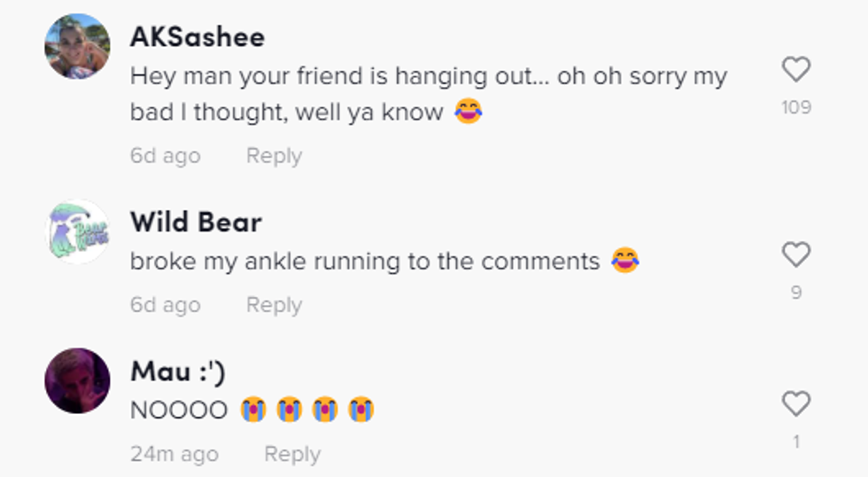Visit the AKSashee username link
The width and height of the screenshot is (868, 477).
click(x=198, y=37)
